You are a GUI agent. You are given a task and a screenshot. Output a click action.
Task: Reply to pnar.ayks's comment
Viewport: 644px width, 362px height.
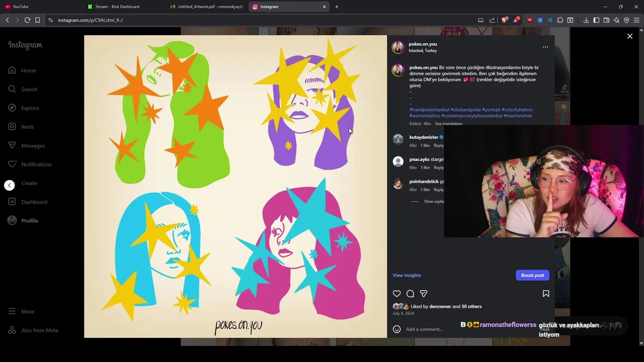tap(439, 167)
